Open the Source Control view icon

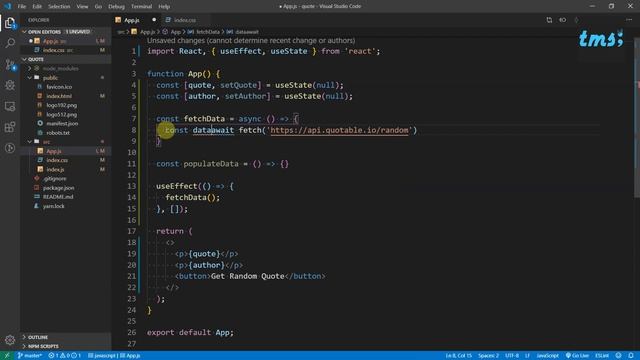pyautogui.click(x=10, y=64)
